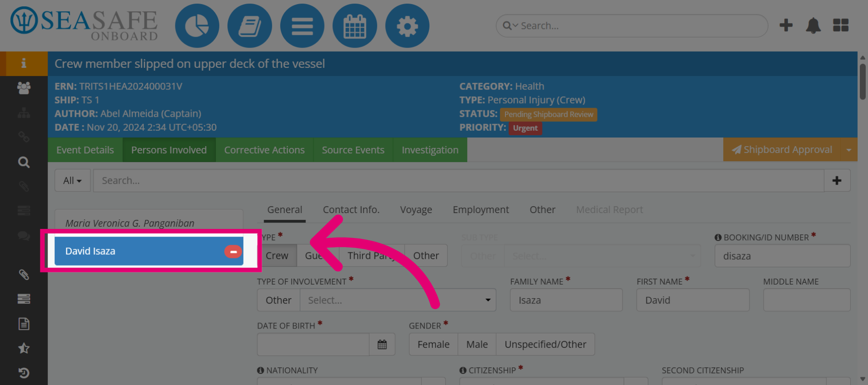The height and width of the screenshot is (385, 868).
Task: Open date of birth calendar picker
Action: click(382, 344)
